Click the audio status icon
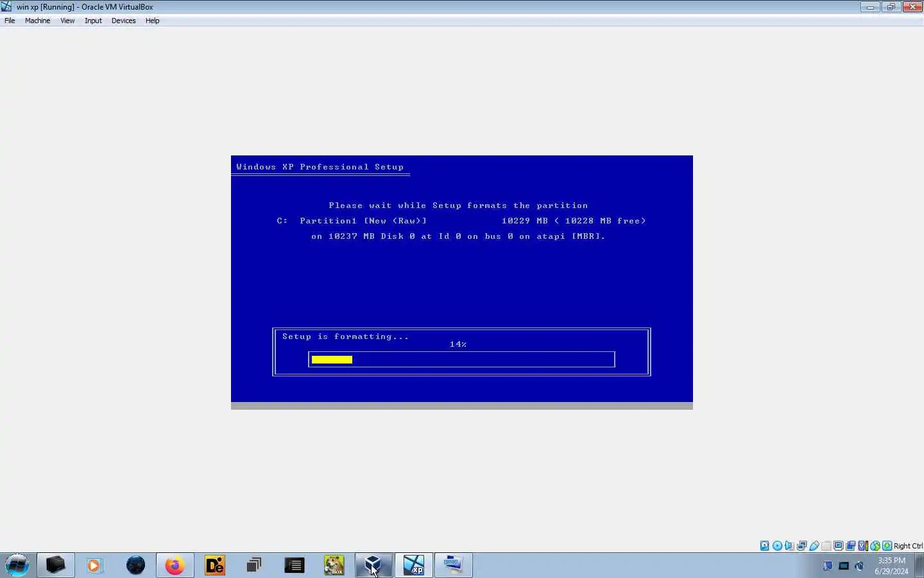Image resolution: width=924 pixels, height=578 pixels. click(x=789, y=546)
